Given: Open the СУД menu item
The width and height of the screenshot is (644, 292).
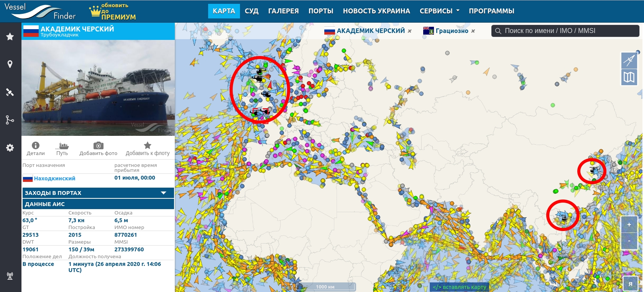Looking at the screenshot, I should click(x=251, y=11).
